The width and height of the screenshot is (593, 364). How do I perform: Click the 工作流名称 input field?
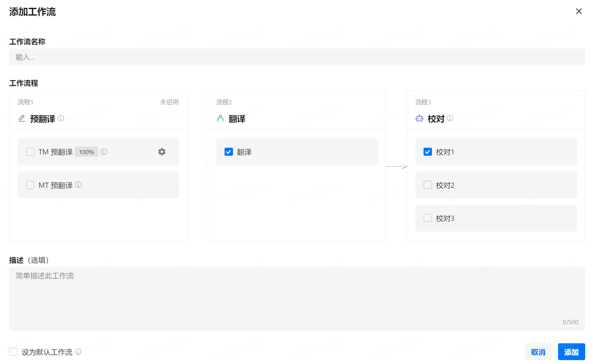(x=297, y=57)
